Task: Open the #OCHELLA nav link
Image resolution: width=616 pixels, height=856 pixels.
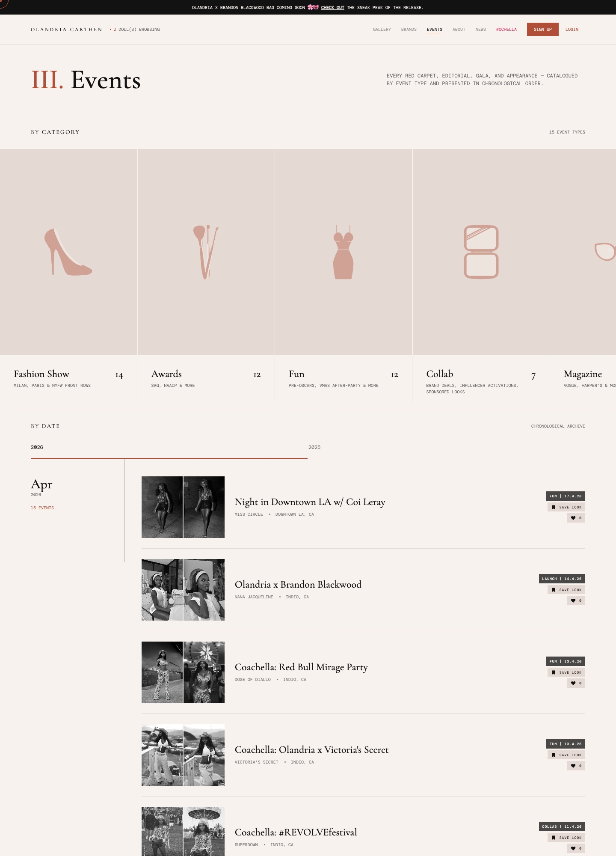Action: tap(506, 30)
